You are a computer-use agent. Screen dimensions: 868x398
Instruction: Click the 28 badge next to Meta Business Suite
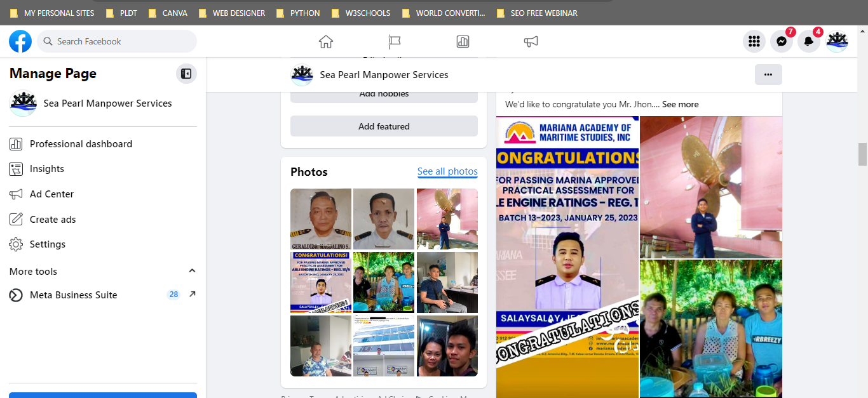tap(173, 295)
